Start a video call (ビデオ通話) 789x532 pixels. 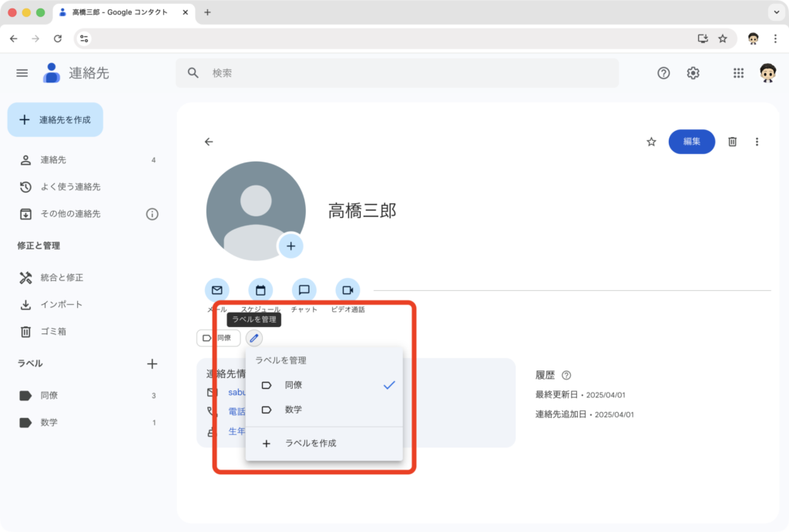coord(347,290)
